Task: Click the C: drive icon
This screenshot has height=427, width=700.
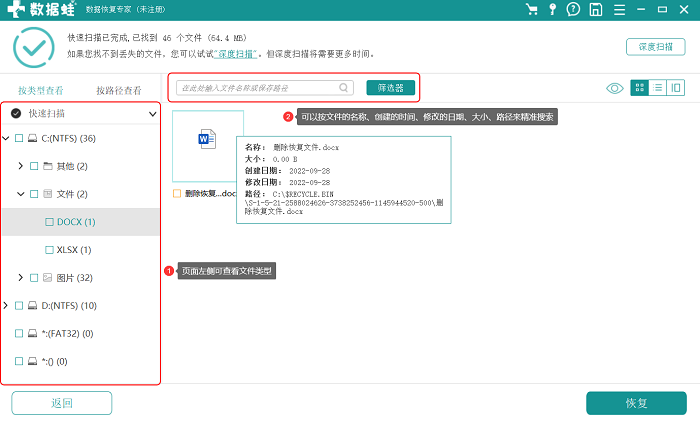Action: pos(32,138)
